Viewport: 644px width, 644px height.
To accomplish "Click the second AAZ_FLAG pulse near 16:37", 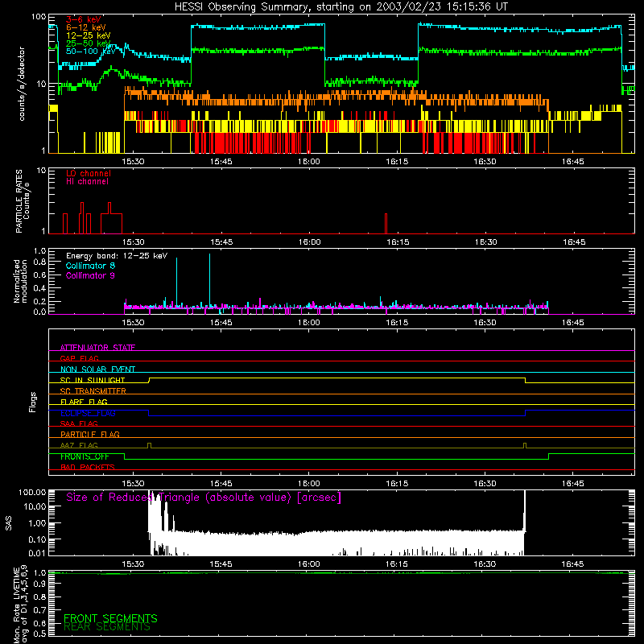I will point(525,445).
